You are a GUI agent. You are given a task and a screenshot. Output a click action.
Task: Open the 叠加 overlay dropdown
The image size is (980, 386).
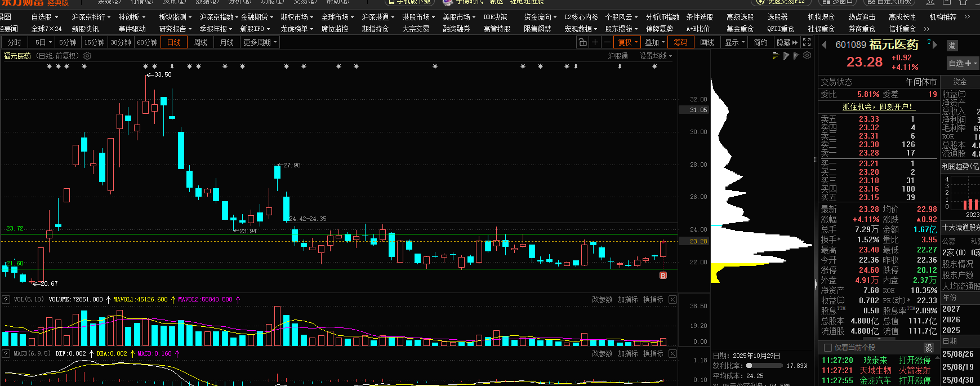(x=654, y=42)
